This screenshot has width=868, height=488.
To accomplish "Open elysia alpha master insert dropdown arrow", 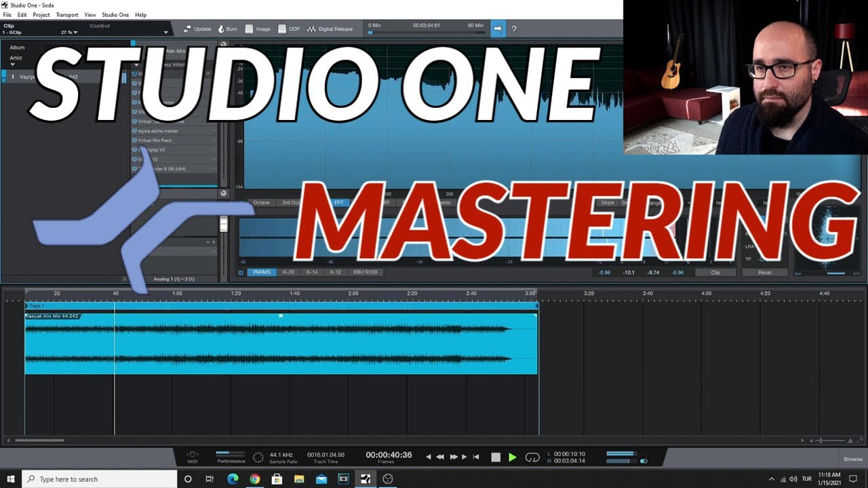I will coord(214,131).
